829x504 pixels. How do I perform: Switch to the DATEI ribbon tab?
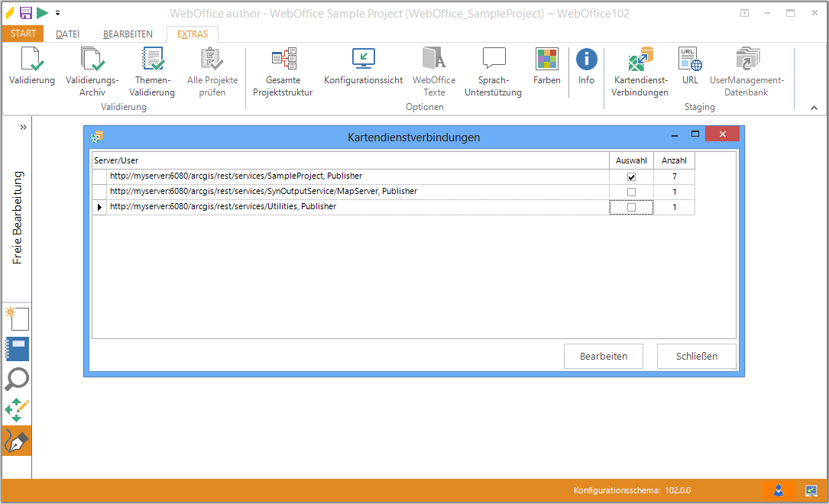tap(68, 34)
